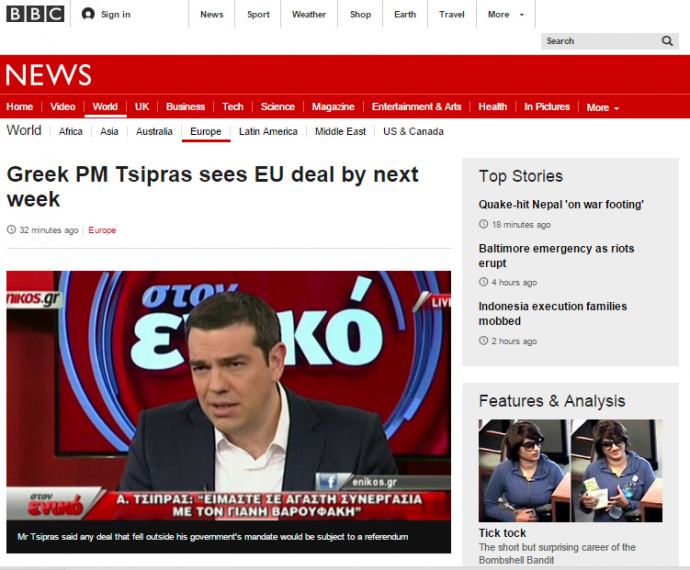Click the clock icon beside 32 minutes ago

coord(11,230)
